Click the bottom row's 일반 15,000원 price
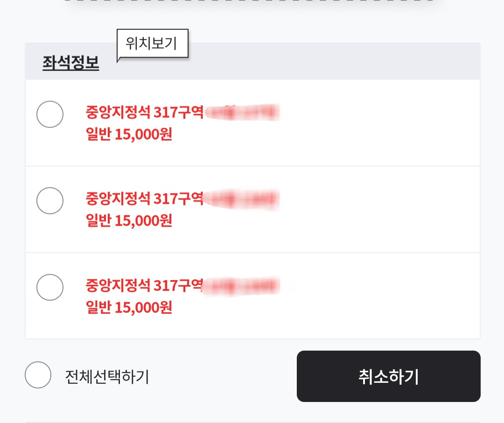This screenshot has width=504, height=423. tap(129, 308)
